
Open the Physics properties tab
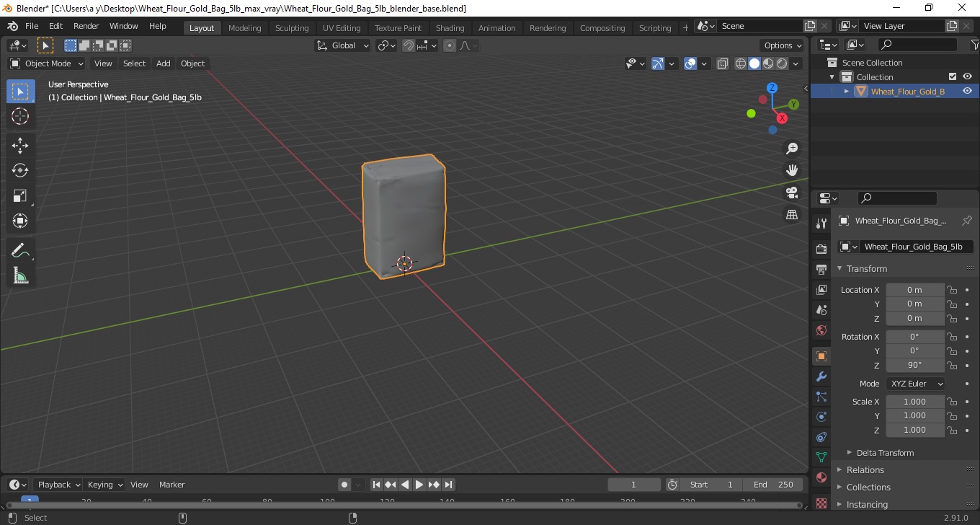(821, 417)
